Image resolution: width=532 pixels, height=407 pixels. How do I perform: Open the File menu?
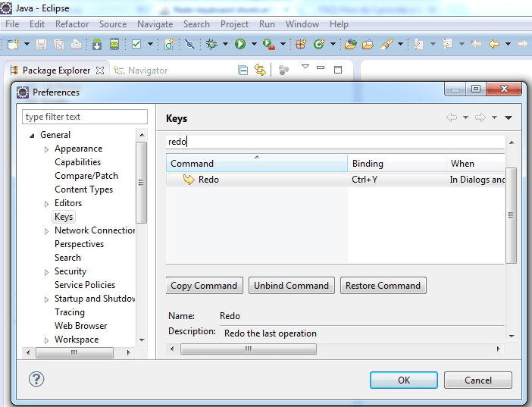tap(12, 24)
